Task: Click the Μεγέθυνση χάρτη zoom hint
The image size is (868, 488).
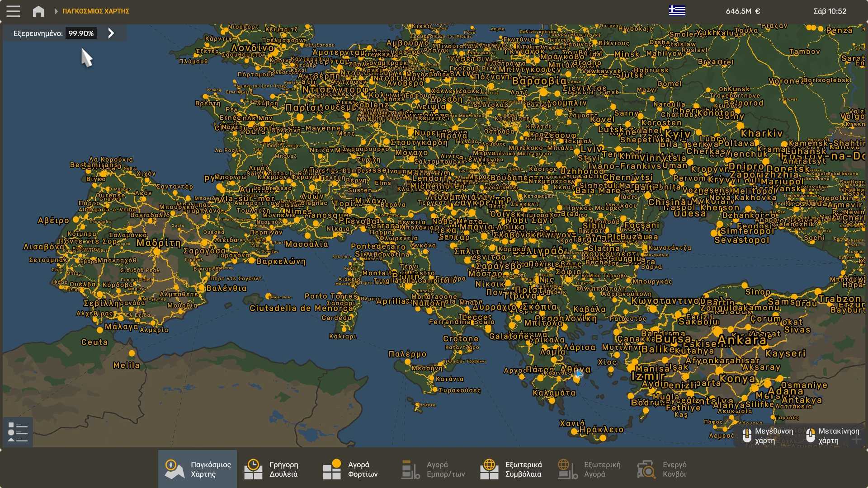Action: coord(768,436)
